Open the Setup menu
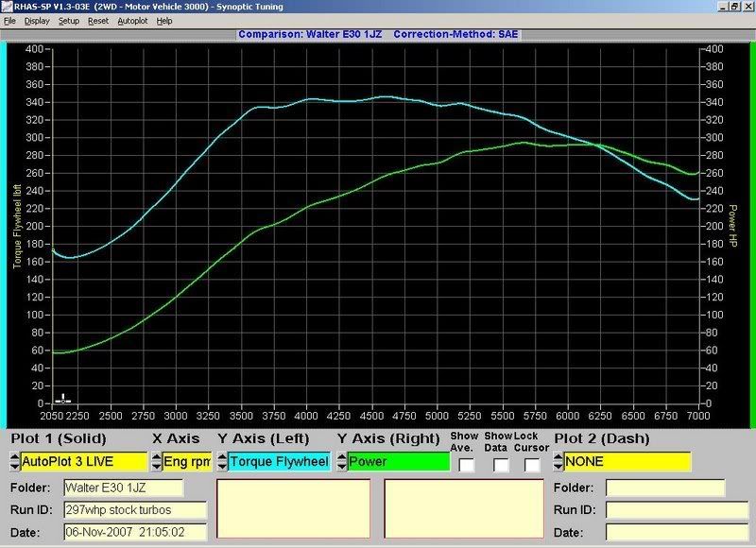 69,21
